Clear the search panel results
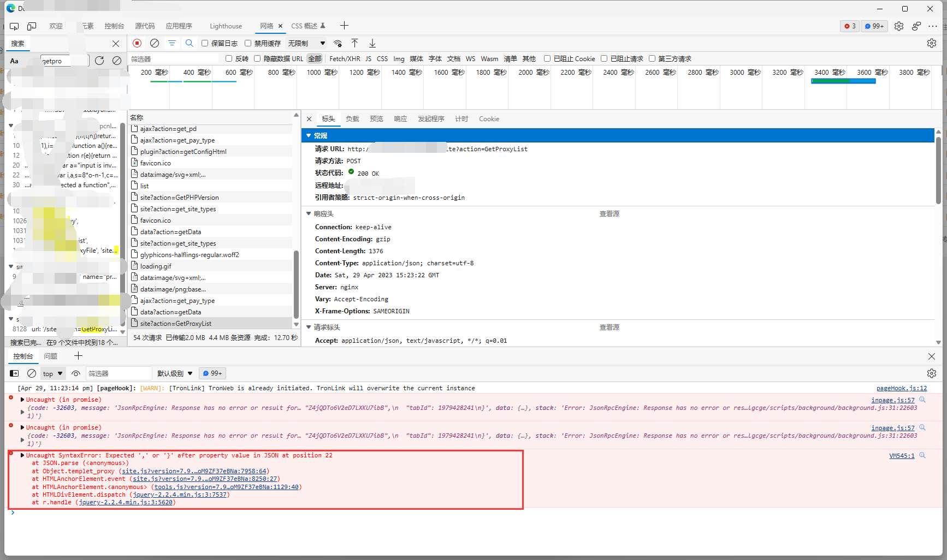Image resolution: width=947 pixels, height=560 pixels. (x=117, y=61)
